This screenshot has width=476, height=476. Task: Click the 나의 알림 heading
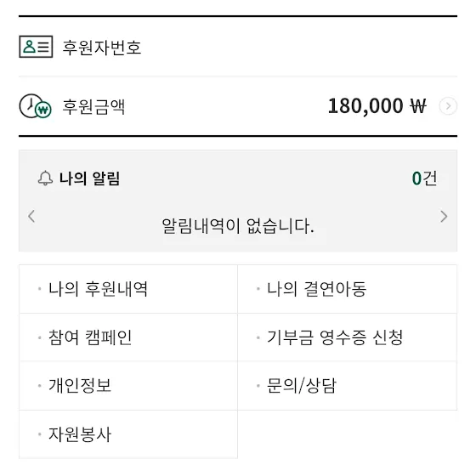click(x=90, y=178)
